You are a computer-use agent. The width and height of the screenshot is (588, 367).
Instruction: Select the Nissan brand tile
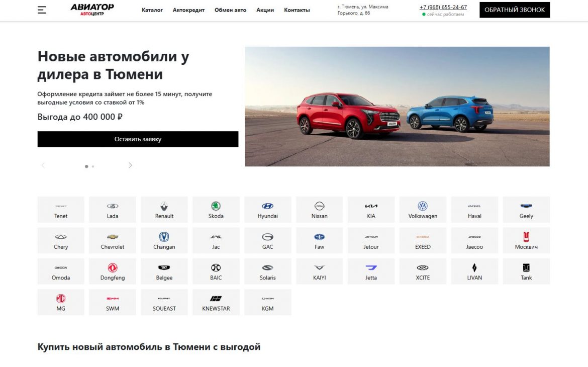pyautogui.click(x=320, y=210)
